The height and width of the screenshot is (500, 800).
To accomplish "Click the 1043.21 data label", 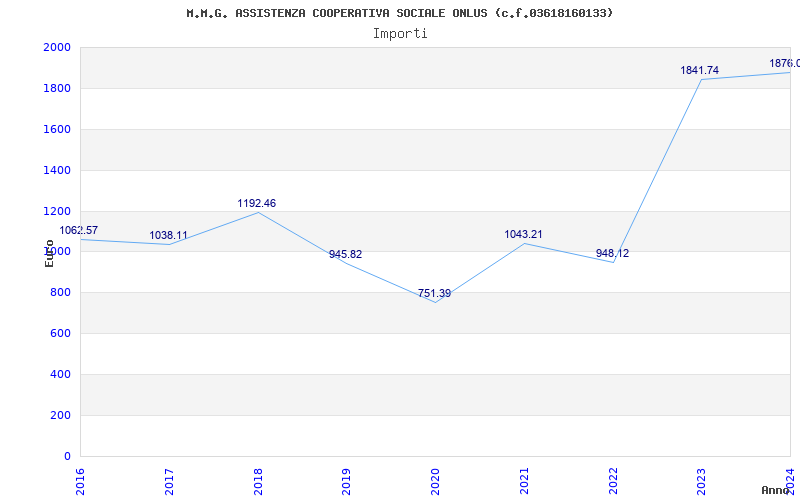I will pos(523,234).
